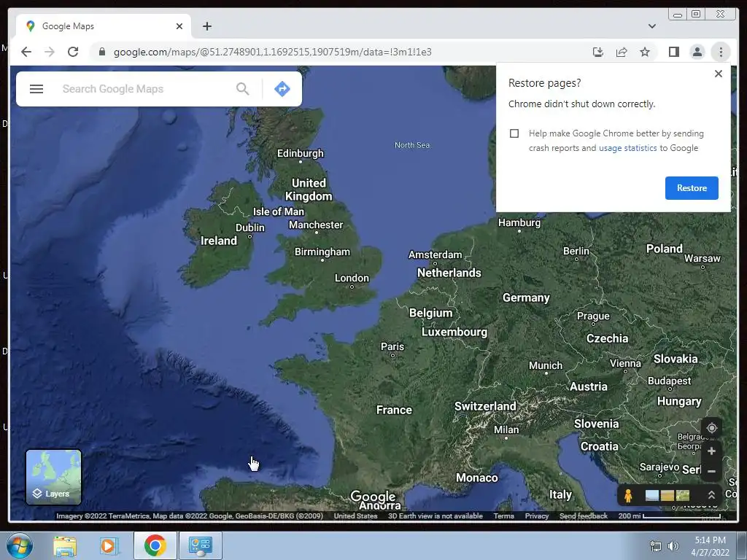Click the Manchester city label

click(x=316, y=225)
